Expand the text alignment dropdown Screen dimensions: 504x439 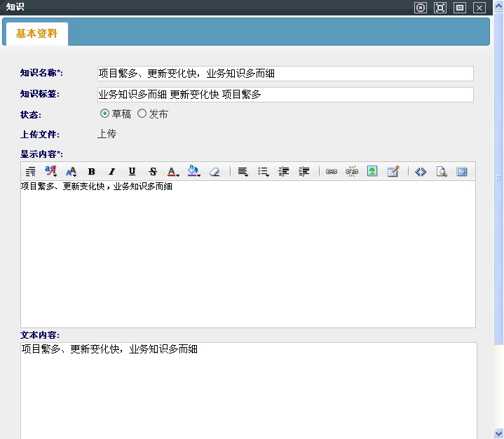(x=243, y=172)
